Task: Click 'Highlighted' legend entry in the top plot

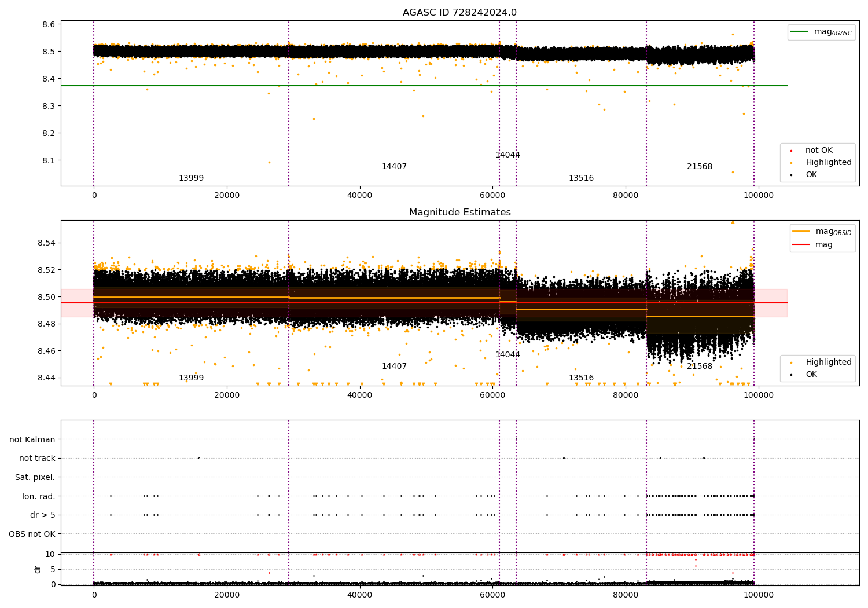Action: click(x=829, y=163)
